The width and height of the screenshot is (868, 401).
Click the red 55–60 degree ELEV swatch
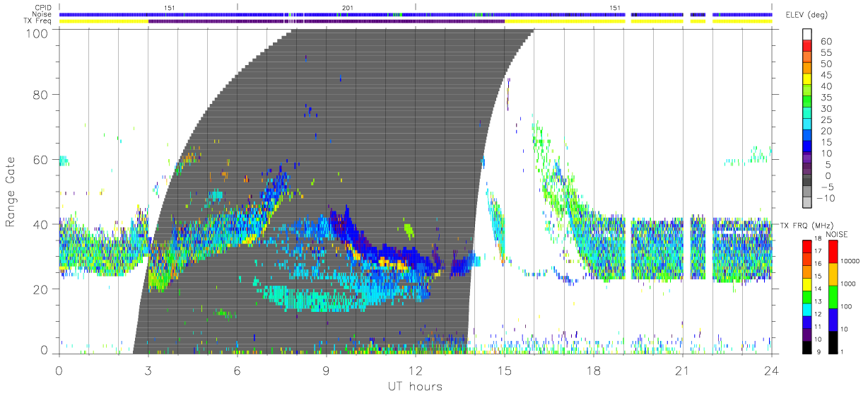[808, 46]
